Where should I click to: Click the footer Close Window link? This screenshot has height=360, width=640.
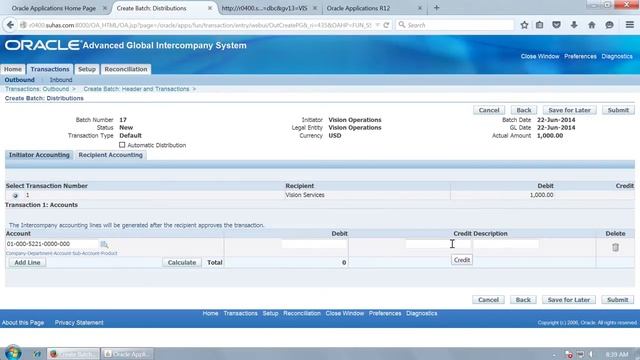click(344, 313)
